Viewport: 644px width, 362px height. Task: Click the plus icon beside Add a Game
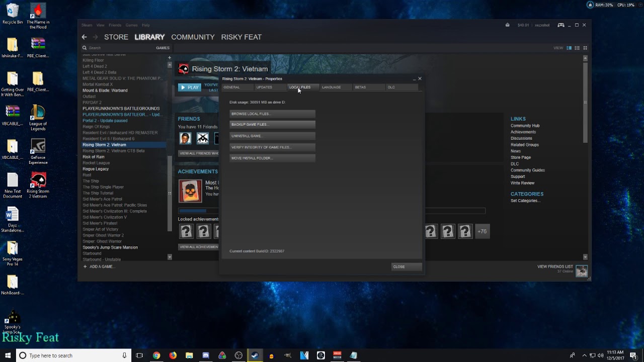coord(85,266)
